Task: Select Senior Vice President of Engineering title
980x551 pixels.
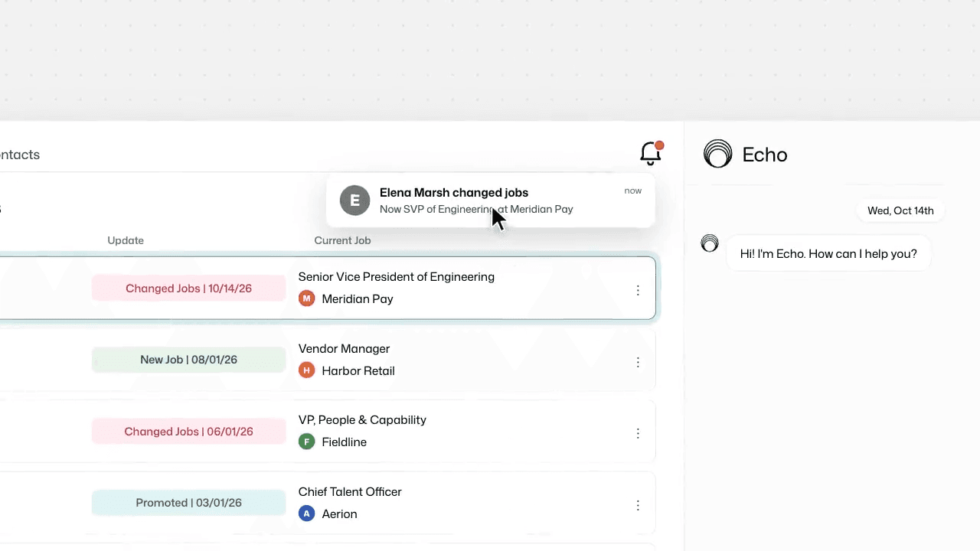Action: click(x=397, y=276)
